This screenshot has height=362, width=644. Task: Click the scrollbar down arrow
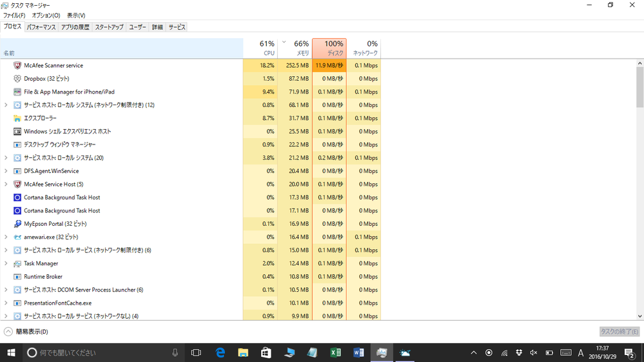(x=640, y=316)
